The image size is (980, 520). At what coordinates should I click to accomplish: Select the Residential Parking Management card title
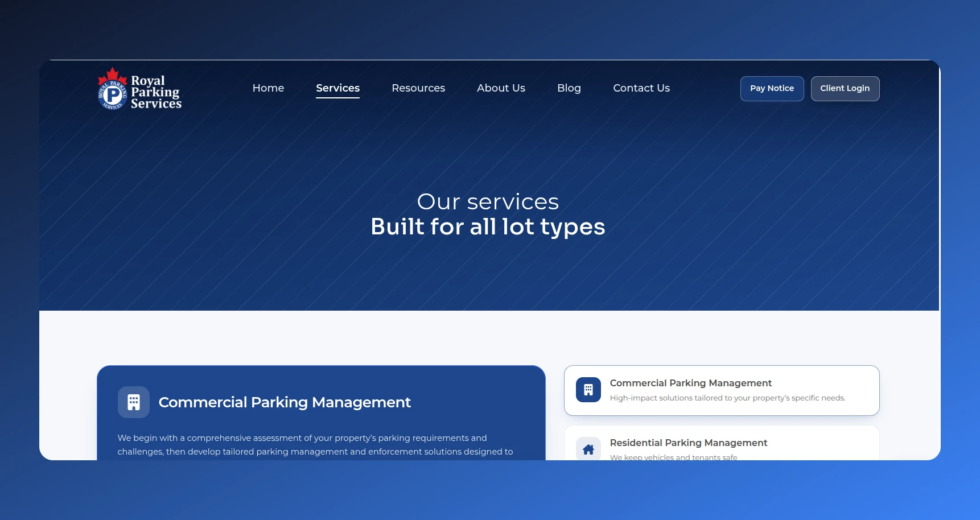tap(689, 443)
